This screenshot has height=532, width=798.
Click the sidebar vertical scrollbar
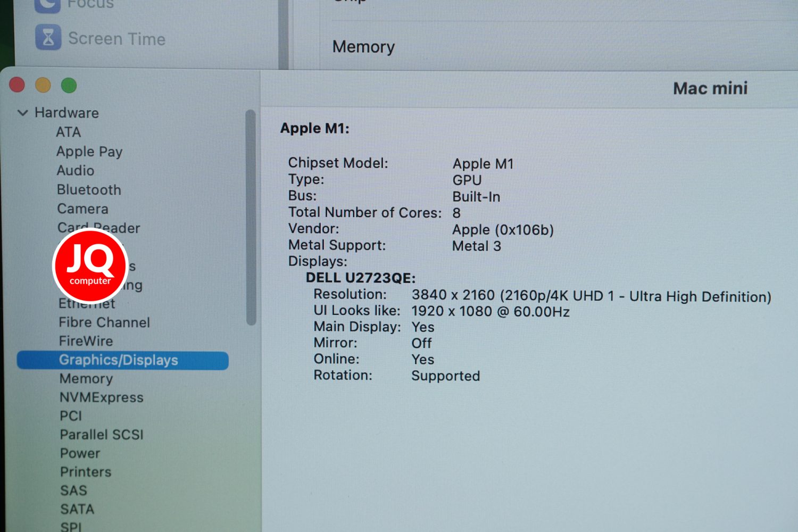click(251, 218)
